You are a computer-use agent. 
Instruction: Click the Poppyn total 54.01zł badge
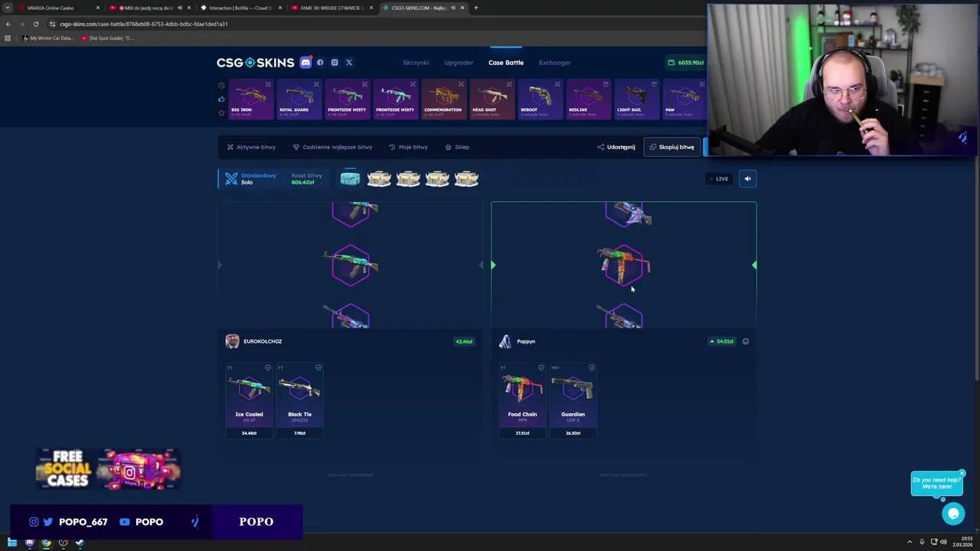[722, 341]
